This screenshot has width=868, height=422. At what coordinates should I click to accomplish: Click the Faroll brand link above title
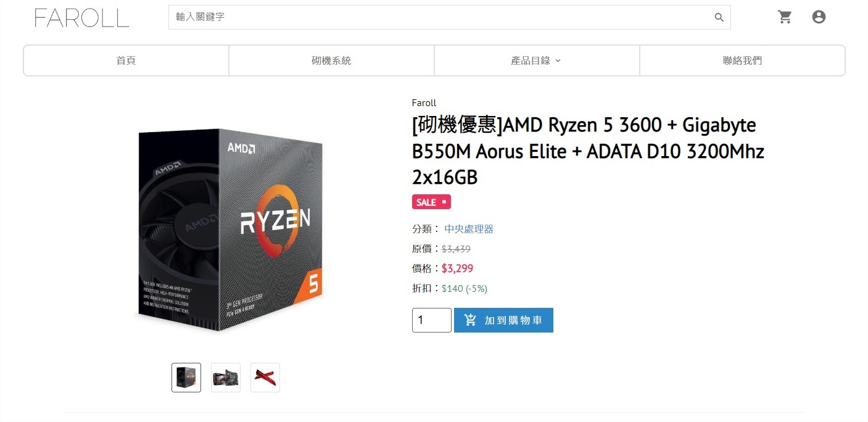(x=424, y=103)
